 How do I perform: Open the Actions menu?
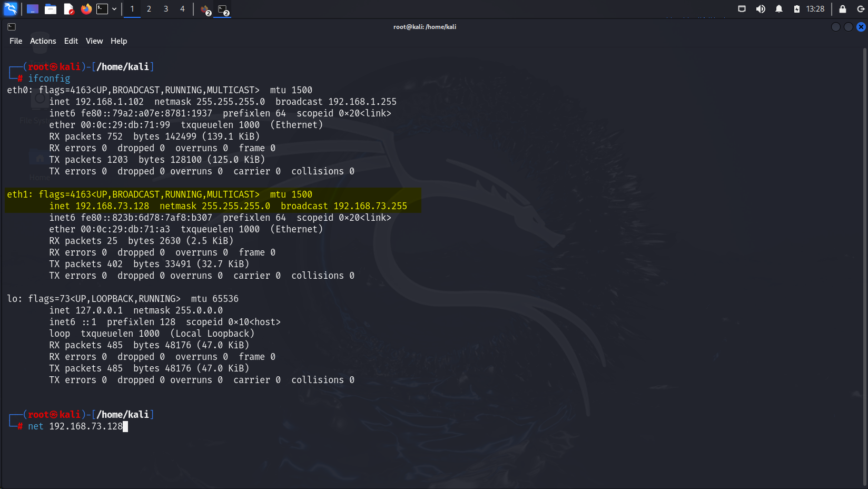coord(43,41)
